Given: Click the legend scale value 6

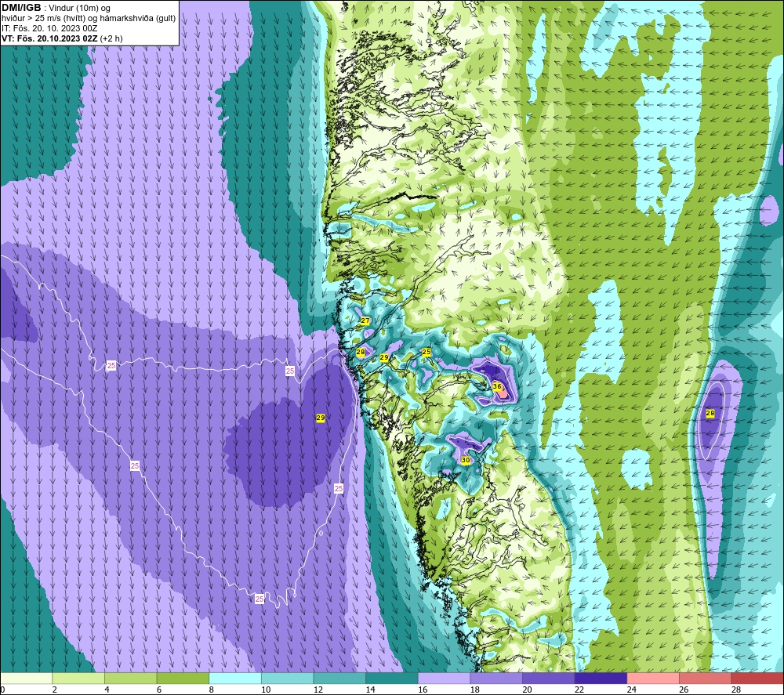Looking at the screenshot, I should [158, 690].
